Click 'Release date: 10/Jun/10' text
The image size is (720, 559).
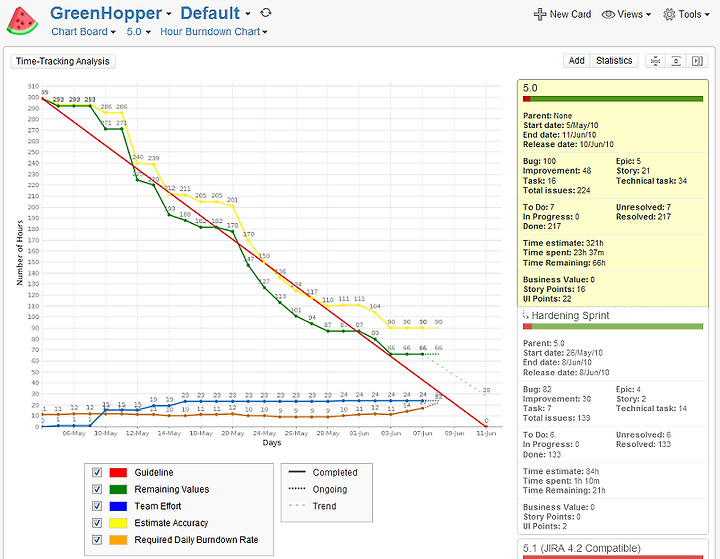tap(568, 144)
